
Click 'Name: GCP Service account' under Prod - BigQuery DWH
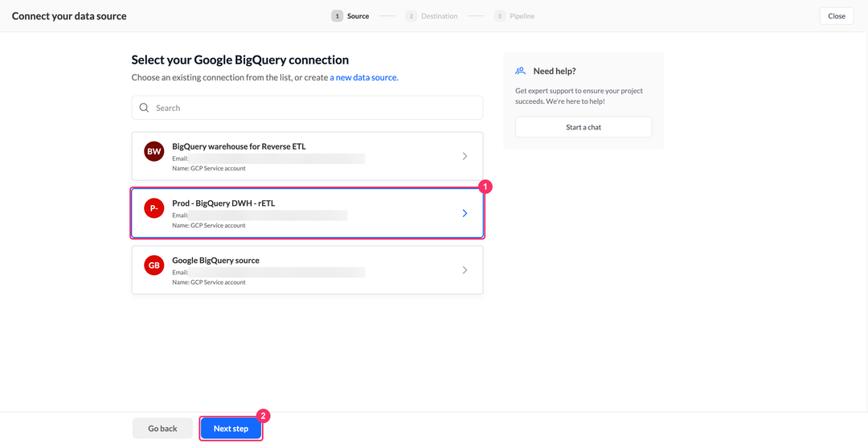point(209,225)
